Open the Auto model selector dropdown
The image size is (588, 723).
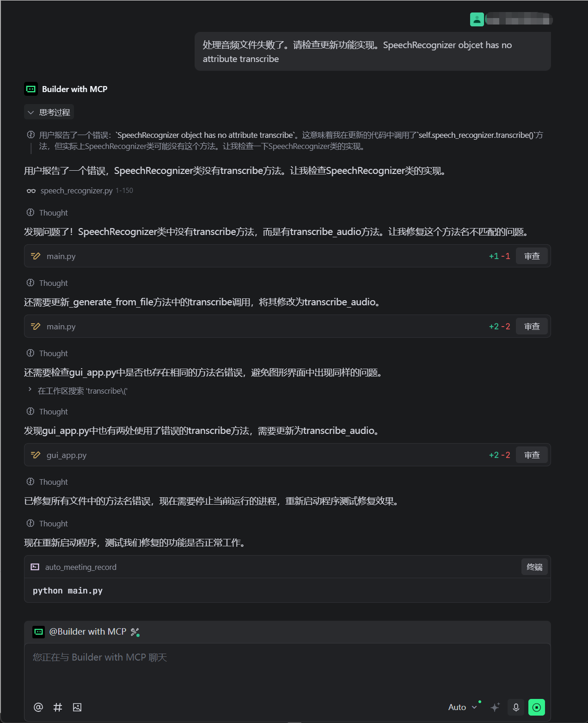(x=461, y=707)
